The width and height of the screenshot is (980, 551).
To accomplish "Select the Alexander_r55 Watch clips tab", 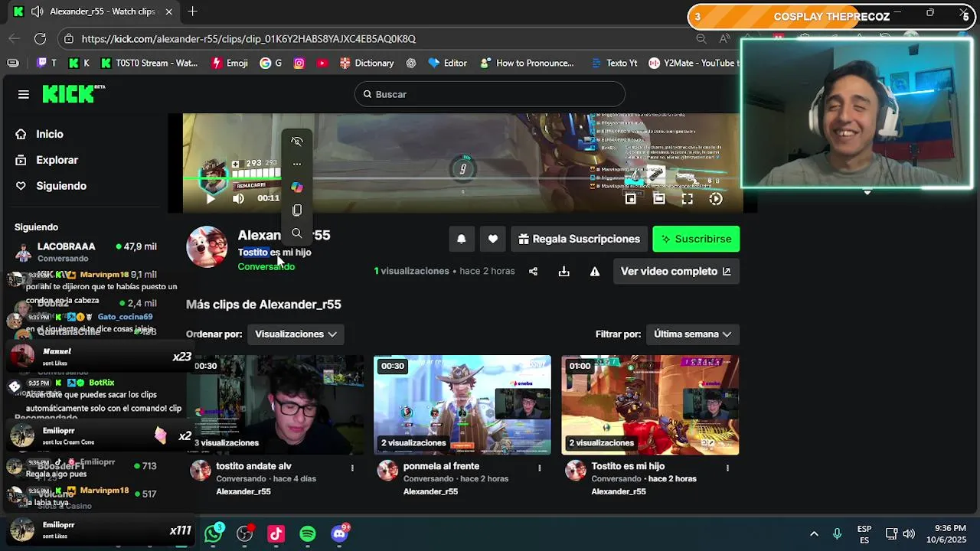I will [x=94, y=11].
